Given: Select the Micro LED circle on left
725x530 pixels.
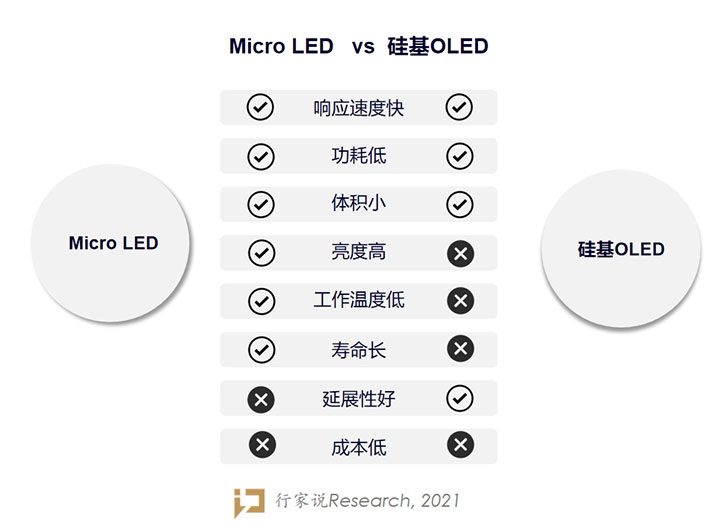Looking at the screenshot, I should [110, 243].
